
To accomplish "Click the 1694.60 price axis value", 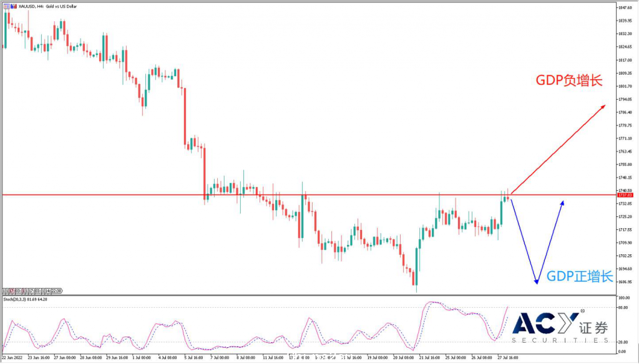I will click(625, 269).
